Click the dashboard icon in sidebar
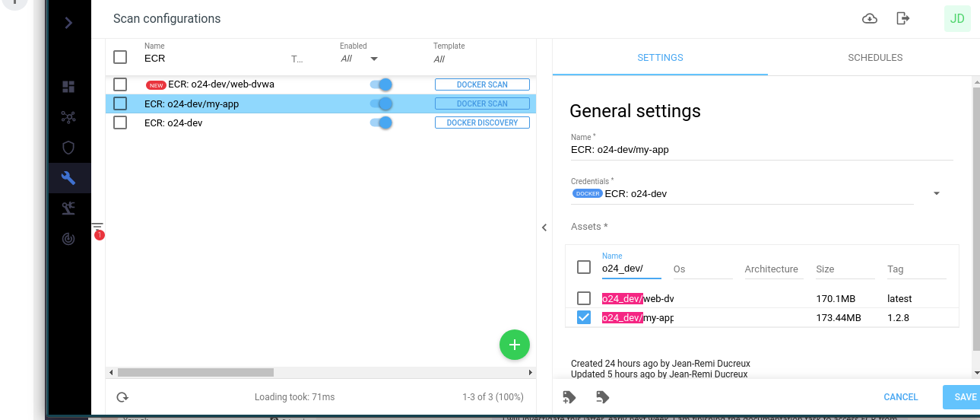 [68, 87]
